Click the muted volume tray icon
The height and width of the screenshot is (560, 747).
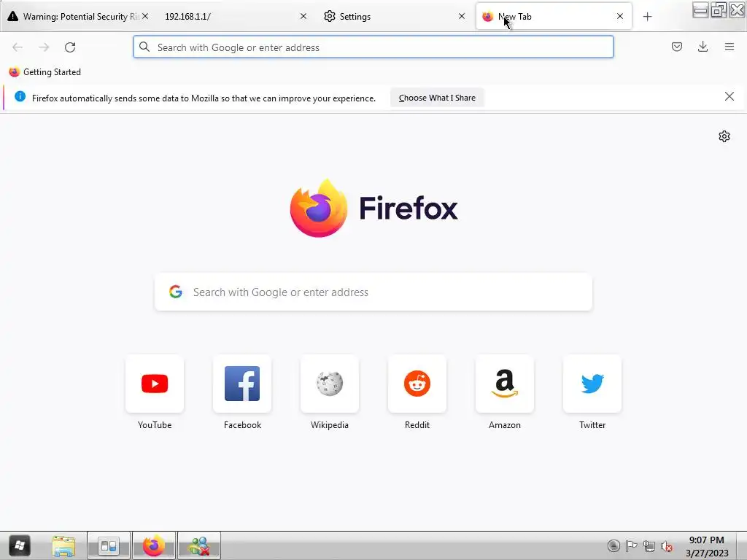point(667,546)
